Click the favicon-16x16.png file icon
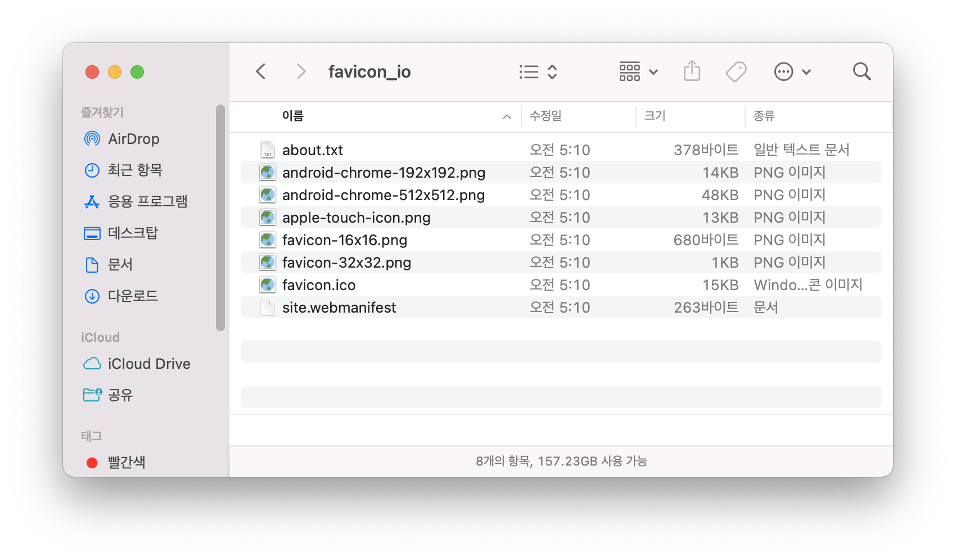The height and width of the screenshot is (560, 956). tap(268, 240)
